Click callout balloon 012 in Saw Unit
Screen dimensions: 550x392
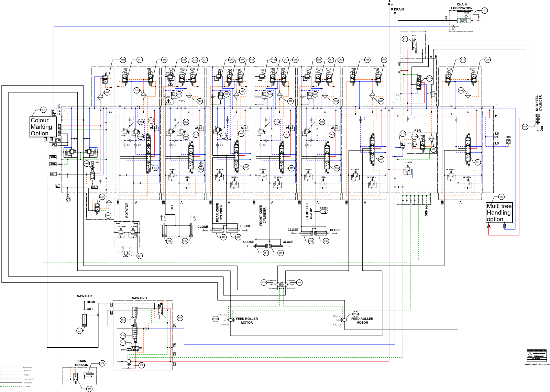coord(142,365)
